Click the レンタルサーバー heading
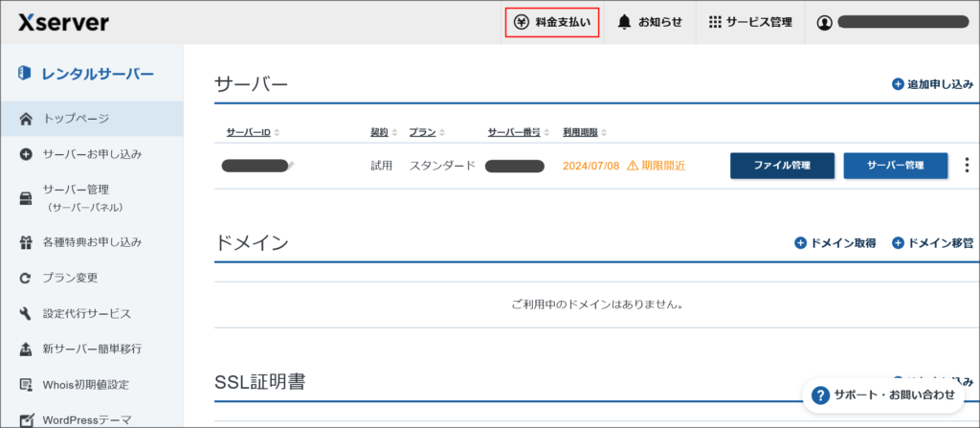This screenshot has height=428, width=980. [x=98, y=73]
